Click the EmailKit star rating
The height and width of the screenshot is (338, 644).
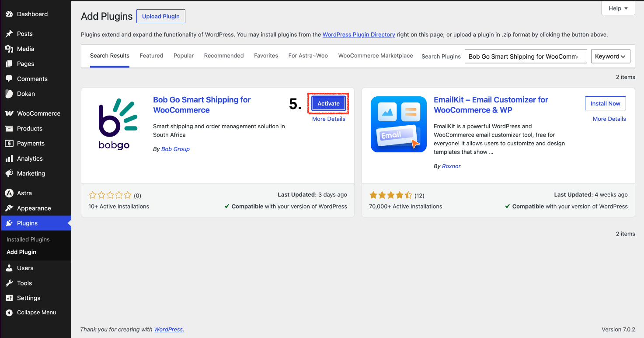[390, 195]
